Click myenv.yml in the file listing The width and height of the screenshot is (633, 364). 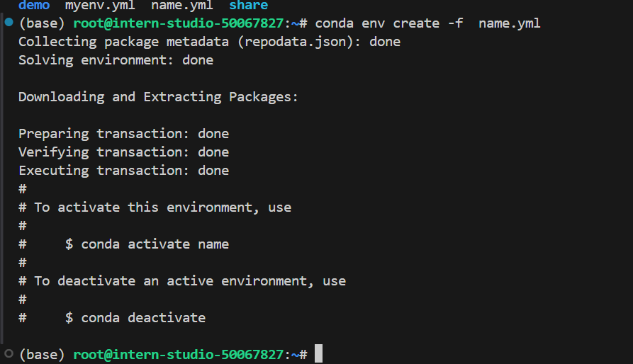[x=100, y=6]
